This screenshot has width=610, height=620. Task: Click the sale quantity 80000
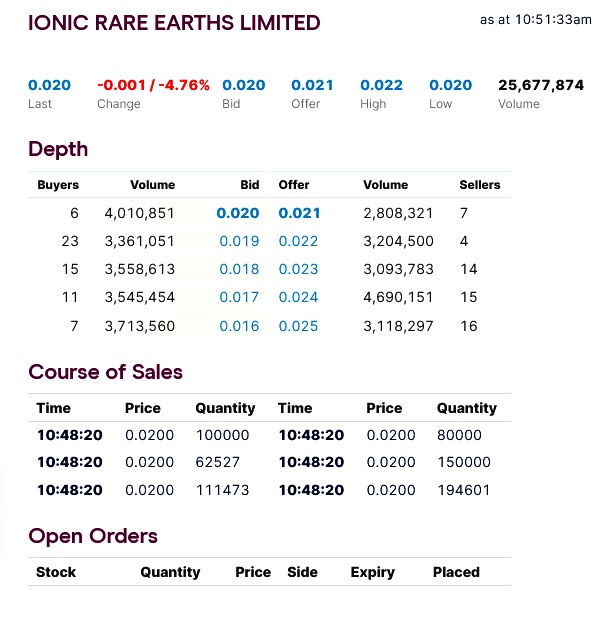tap(459, 435)
